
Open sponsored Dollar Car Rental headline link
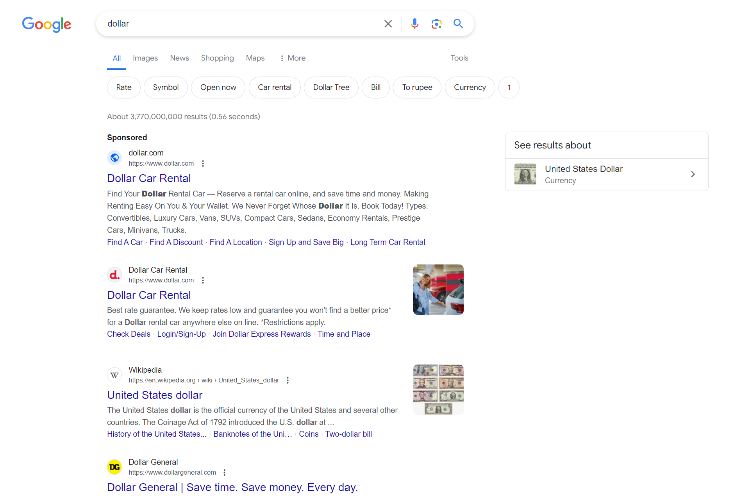(x=149, y=178)
